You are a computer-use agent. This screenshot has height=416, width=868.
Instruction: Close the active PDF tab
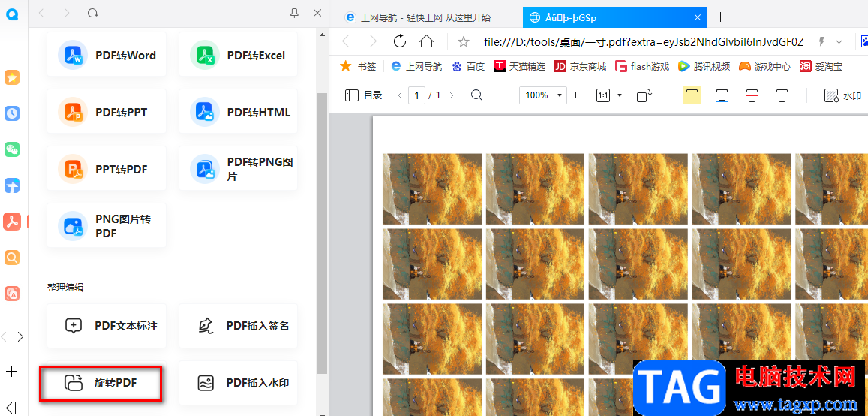(698, 17)
